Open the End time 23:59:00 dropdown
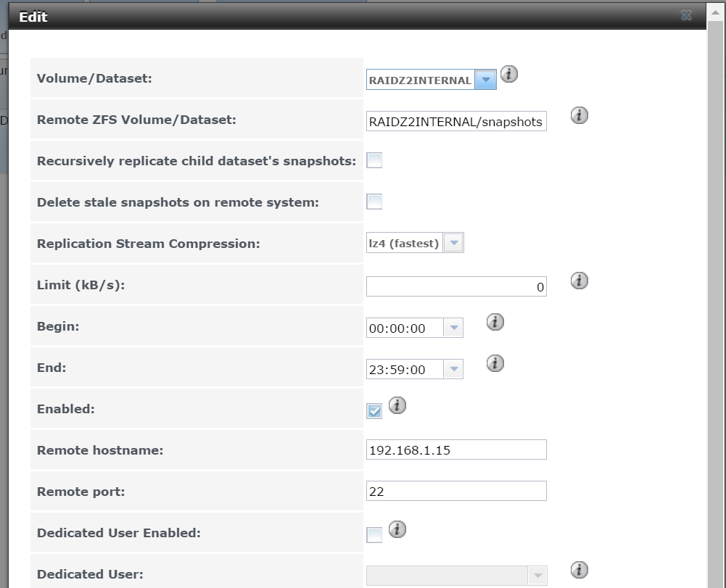726x588 pixels. point(453,369)
